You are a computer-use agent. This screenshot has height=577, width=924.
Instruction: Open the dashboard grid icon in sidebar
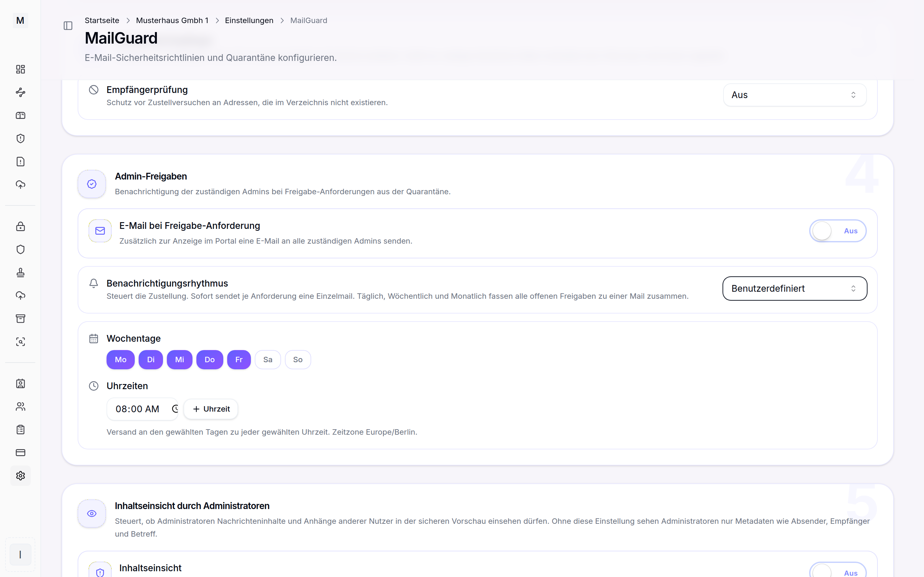pyautogui.click(x=21, y=69)
